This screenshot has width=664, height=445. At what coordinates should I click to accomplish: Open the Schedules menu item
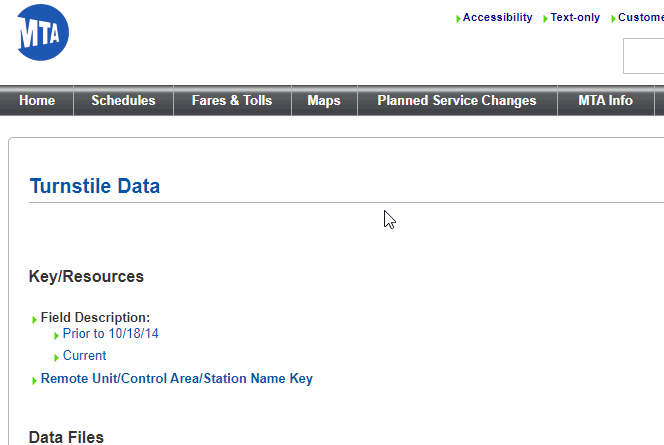point(123,101)
